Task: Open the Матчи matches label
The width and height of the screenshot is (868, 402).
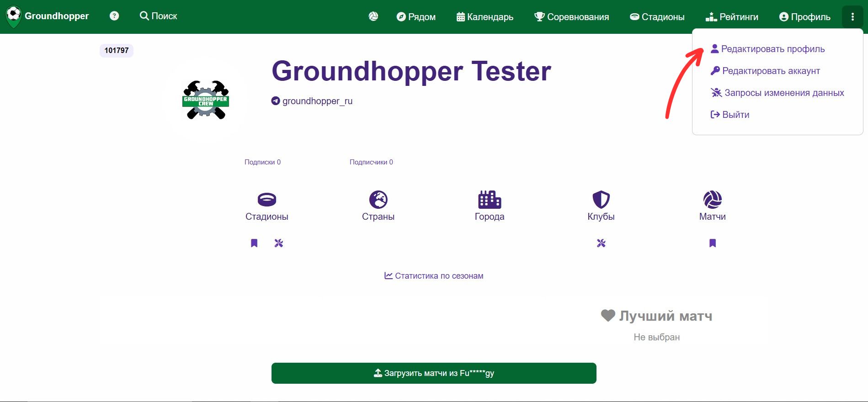Action: click(x=713, y=217)
